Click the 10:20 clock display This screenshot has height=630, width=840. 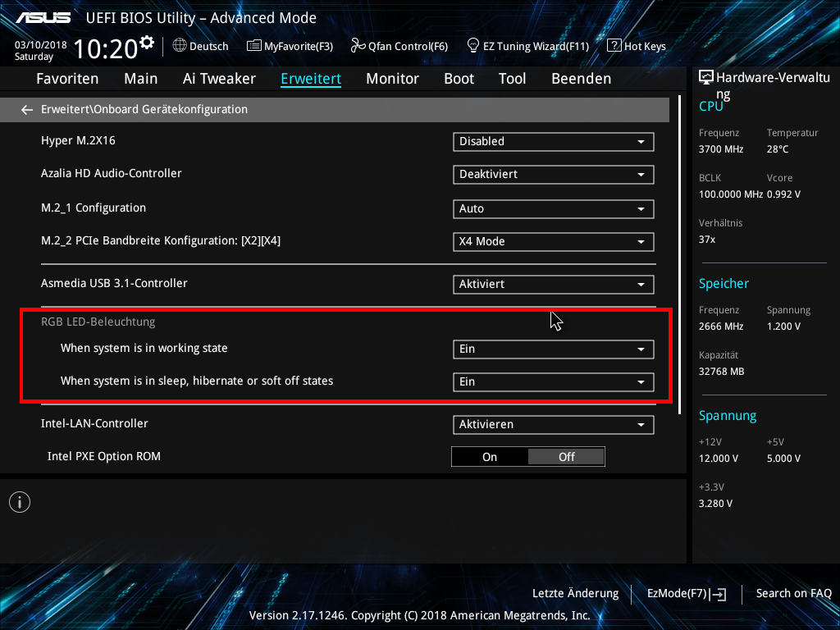click(x=106, y=48)
